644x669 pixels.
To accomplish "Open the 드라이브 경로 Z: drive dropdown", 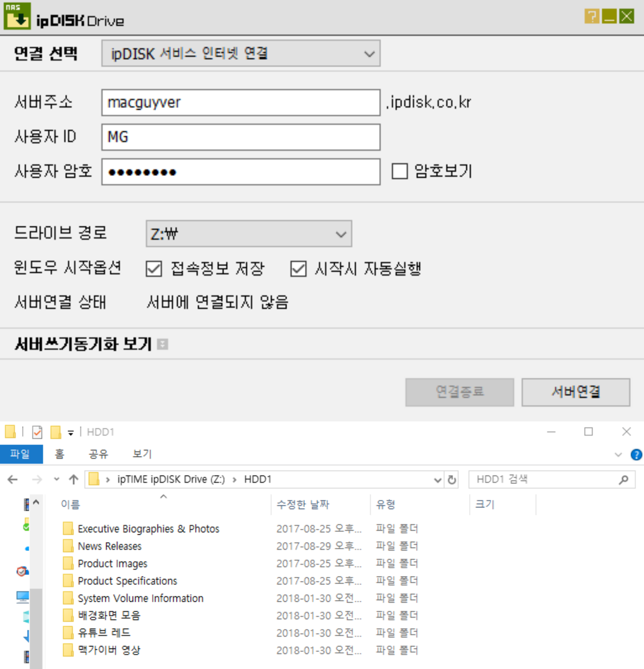I will [249, 234].
